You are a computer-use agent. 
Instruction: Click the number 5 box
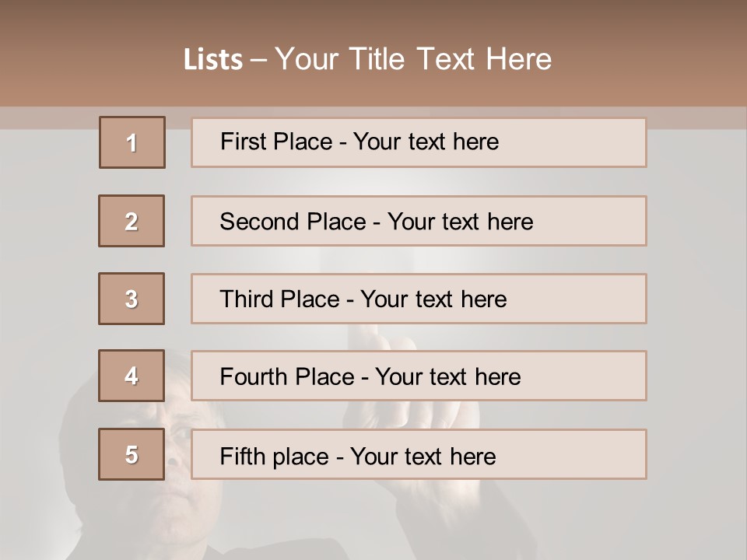(132, 454)
